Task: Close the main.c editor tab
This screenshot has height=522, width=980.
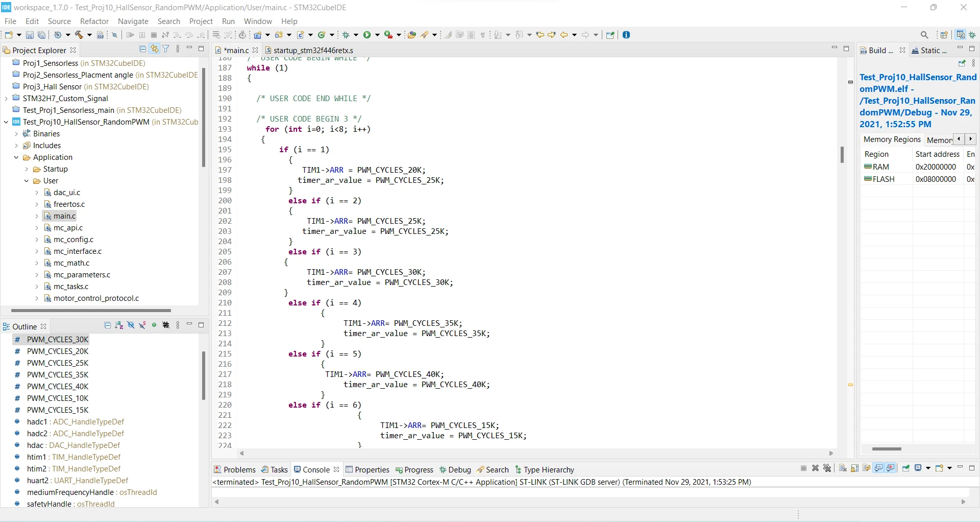Action: click(x=255, y=50)
